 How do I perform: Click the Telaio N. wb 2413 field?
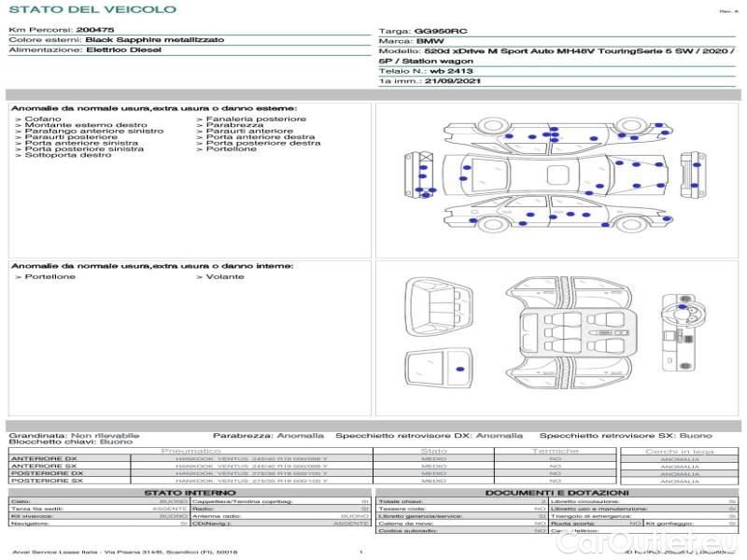click(426, 70)
